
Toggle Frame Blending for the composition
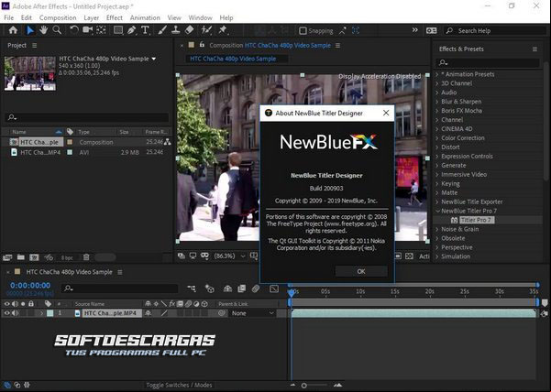tap(242, 289)
